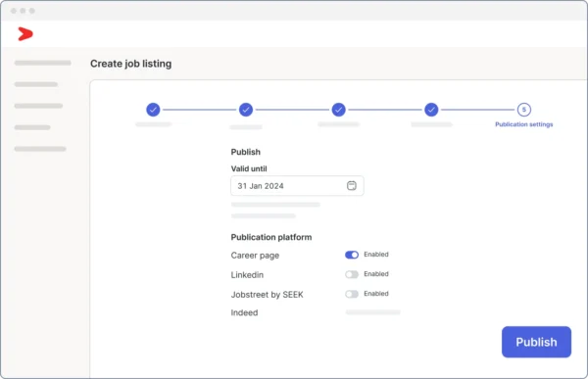Enable the Linkedin toggle
The width and height of the screenshot is (588, 379).
click(x=352, y=274)
